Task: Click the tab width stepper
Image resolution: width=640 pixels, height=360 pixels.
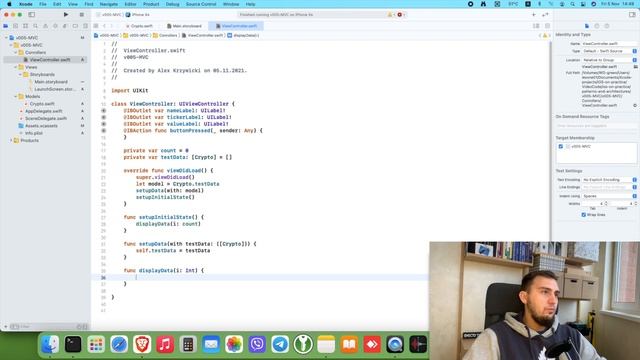Action: 606,203
